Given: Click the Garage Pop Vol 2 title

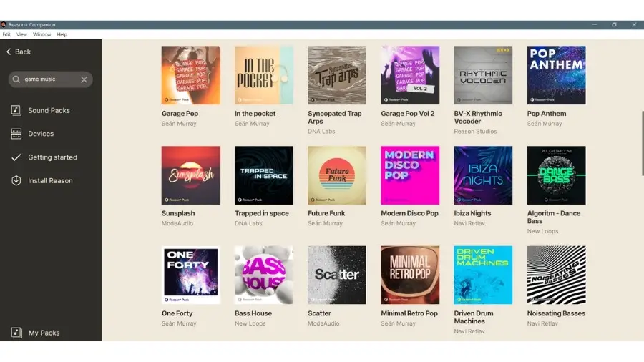Looking at the screenshot, I should (407, 114).
